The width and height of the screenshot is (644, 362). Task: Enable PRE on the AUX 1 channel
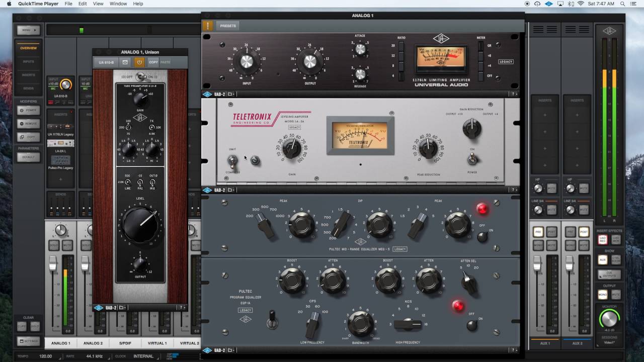click(538, 232)
